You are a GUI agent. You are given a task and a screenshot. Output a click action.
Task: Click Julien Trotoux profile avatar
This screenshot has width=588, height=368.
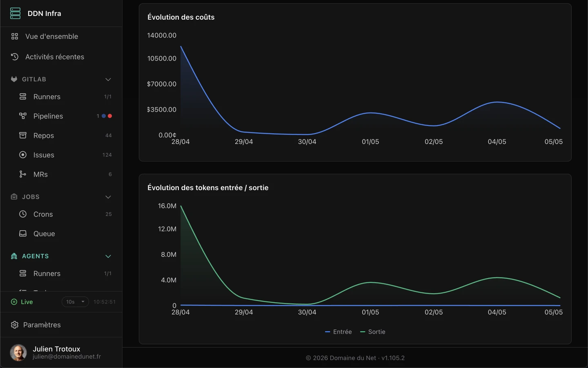pyautogui.click(x=18, y=352)
